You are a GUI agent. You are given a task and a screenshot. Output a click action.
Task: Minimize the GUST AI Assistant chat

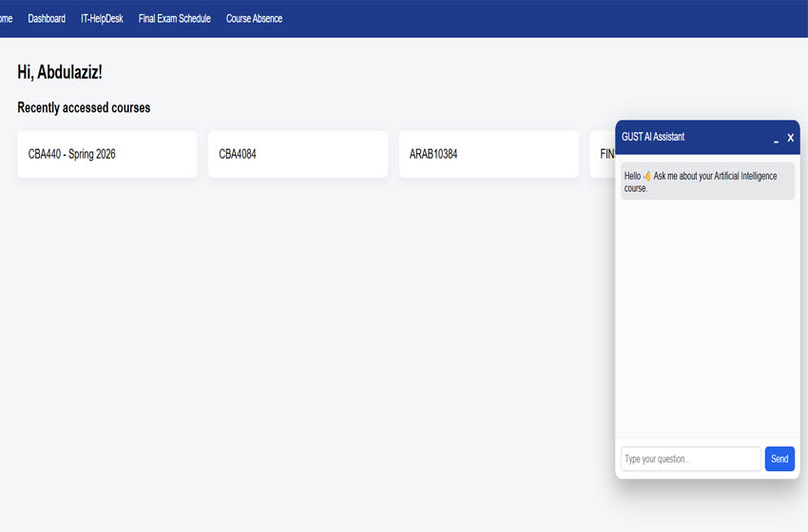pyautogui.click(x=776, y=138)
